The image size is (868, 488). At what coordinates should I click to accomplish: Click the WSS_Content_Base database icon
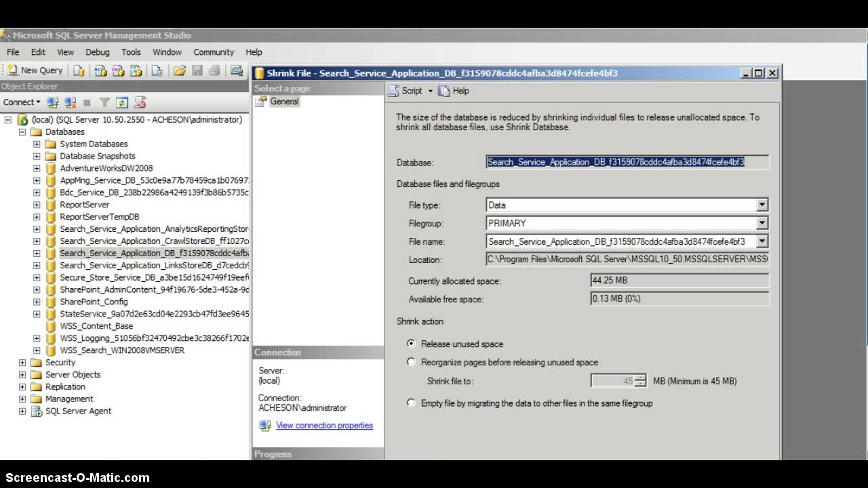click(x=51, y=326)
